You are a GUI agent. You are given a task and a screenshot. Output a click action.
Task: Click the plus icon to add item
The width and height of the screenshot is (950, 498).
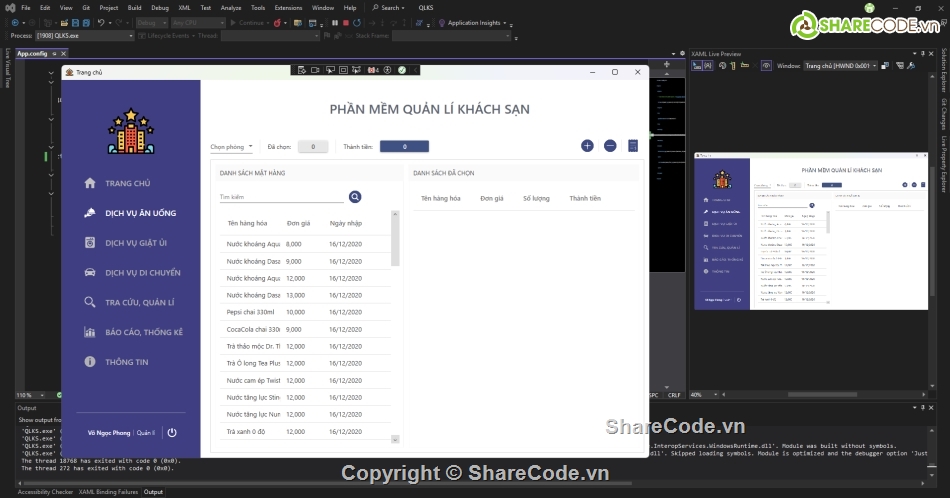pyautogui.click(x=587, y=146)
